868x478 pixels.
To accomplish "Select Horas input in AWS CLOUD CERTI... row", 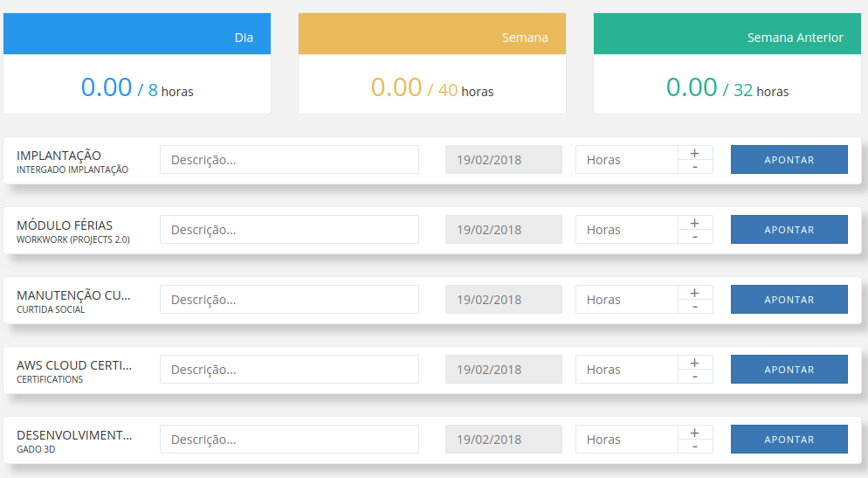I will (627, 369).
